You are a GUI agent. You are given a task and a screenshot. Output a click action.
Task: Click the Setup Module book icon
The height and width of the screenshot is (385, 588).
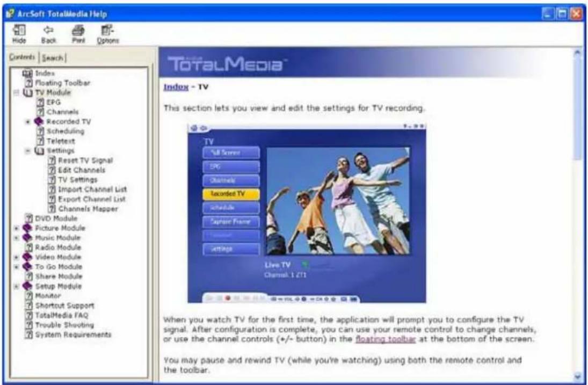(x=27, y=286)
